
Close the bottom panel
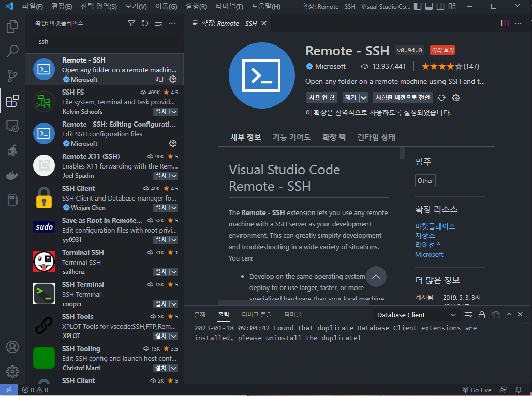[x=520, y=315]
